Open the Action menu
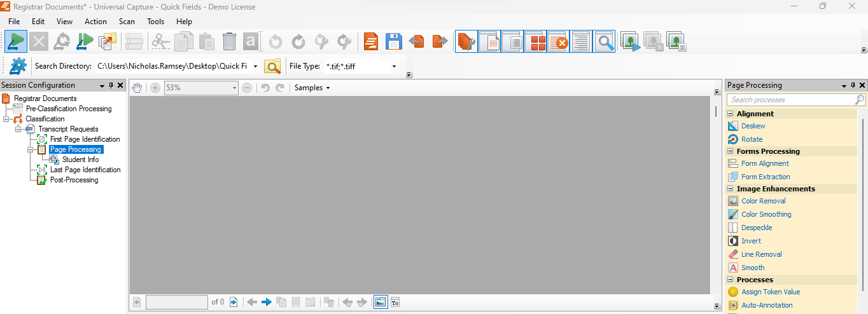868x314 pixels. coord(95,21)
